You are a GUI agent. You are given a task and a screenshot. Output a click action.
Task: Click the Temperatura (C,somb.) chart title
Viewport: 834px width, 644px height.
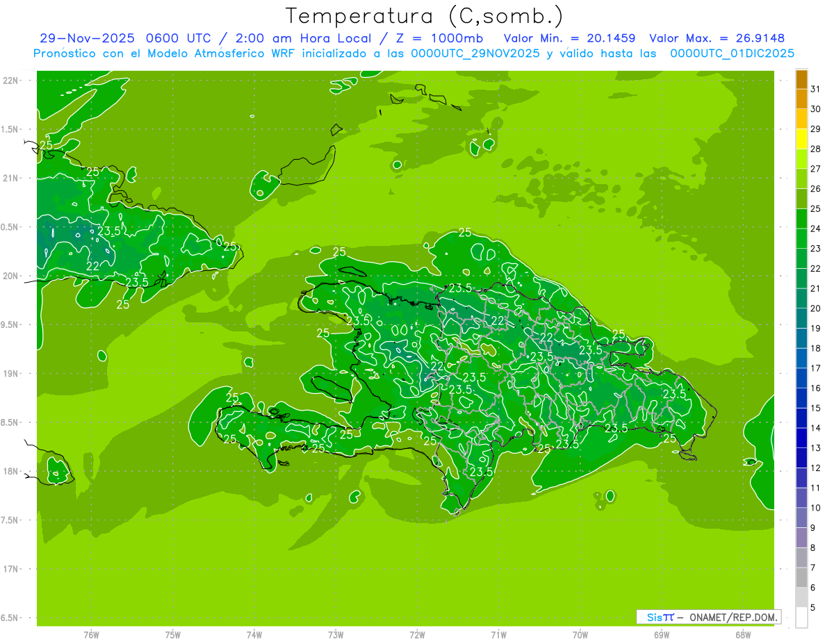424,16
